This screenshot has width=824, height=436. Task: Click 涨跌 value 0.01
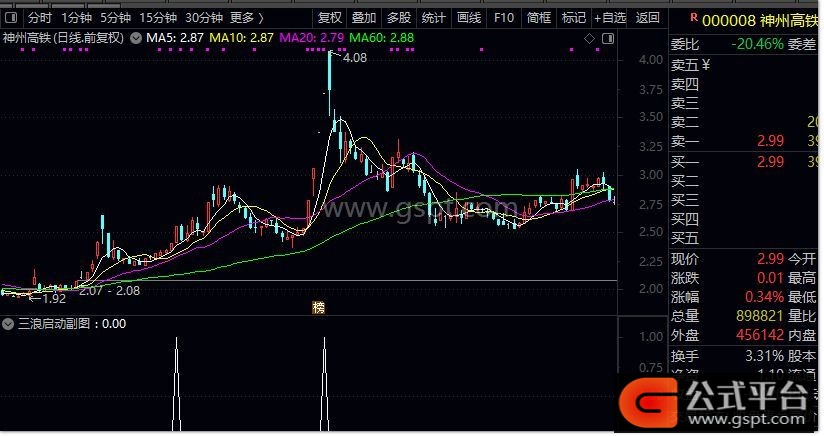point(770,278)
